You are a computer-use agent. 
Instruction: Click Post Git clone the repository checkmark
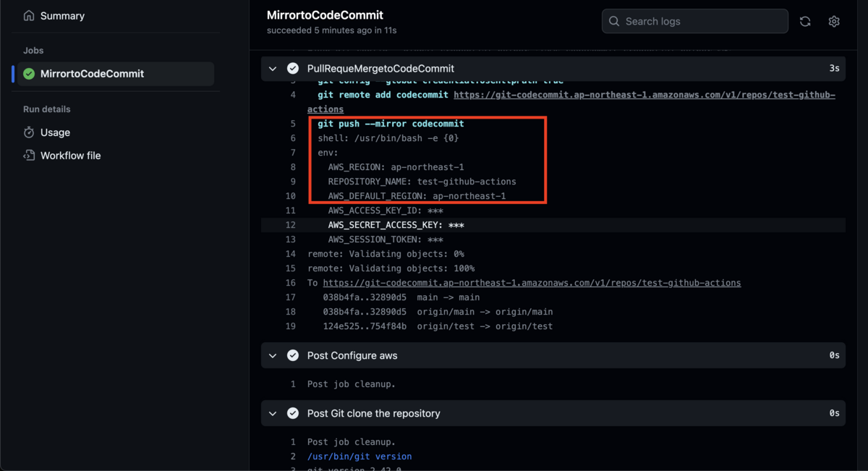[293, 413]
